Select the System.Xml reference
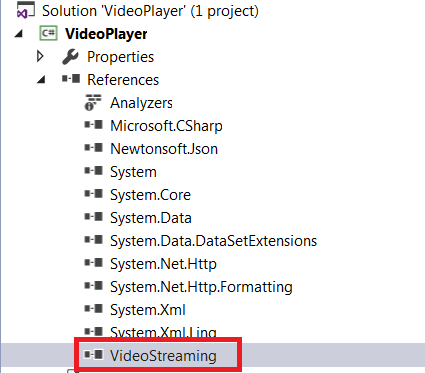 click(148, 310)
